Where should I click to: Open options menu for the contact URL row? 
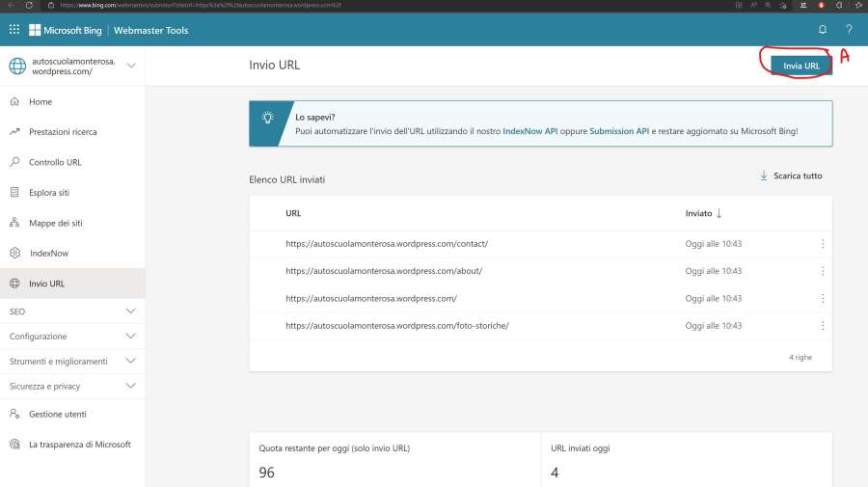click(823, 245)
